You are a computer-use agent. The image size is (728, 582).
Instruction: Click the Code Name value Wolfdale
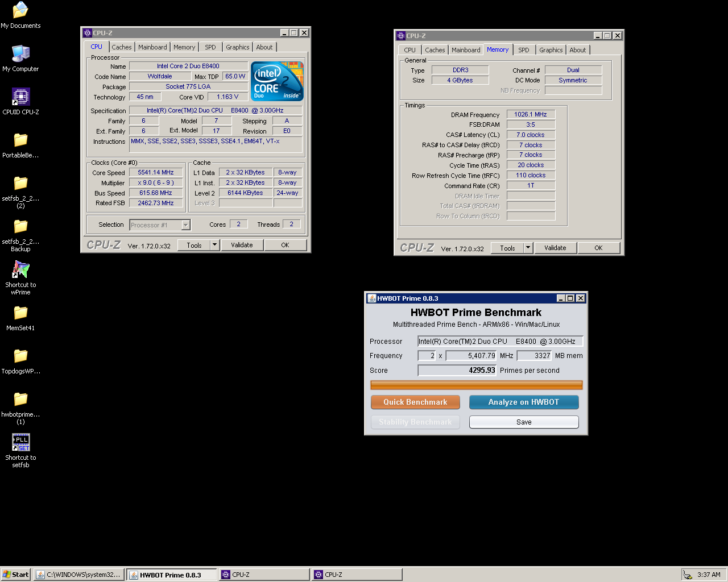pos(160,76)
